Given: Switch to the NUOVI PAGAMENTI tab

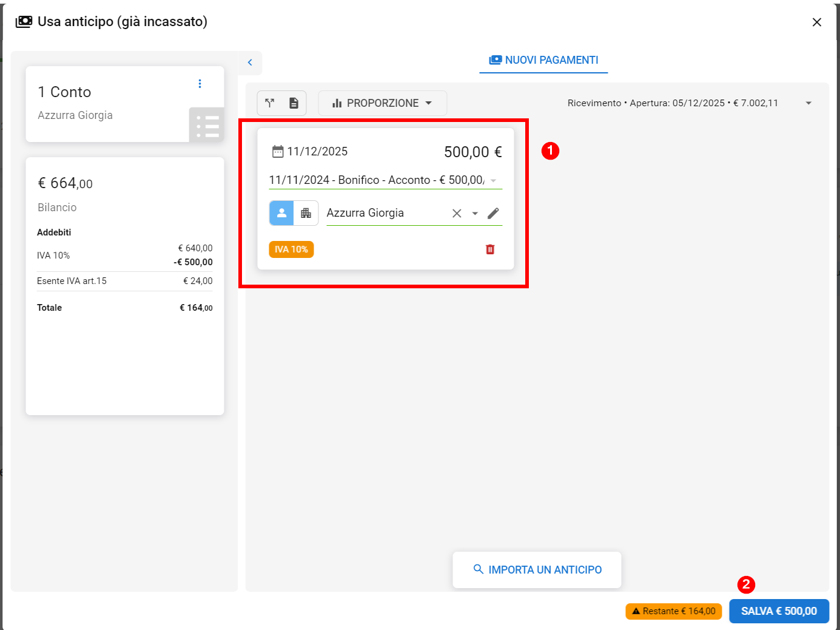Looking at the screenshot, I should 543,60.
